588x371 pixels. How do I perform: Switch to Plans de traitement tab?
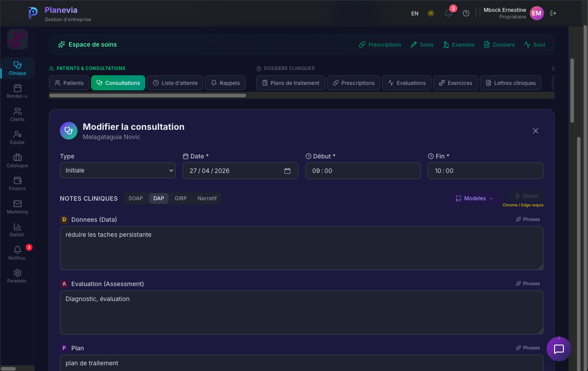(290, 83)
